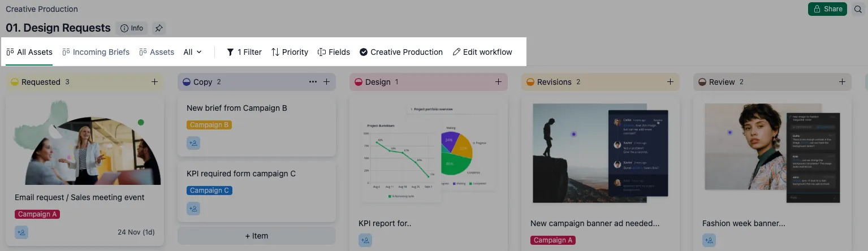The image size is (868, 251).
Task: Select the Campaign C colored tag
Action: 209,191
